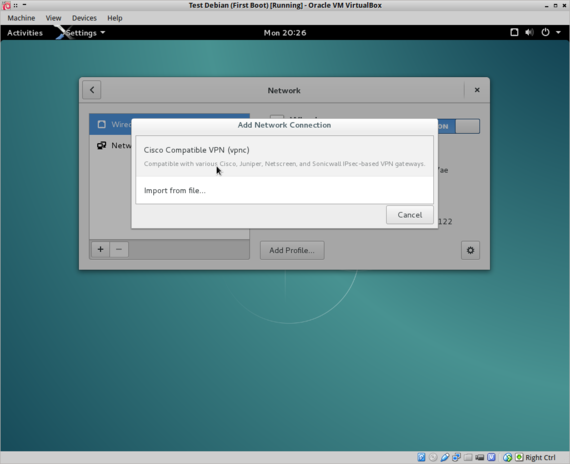Click the power icon in top bar

coord(545,32)
